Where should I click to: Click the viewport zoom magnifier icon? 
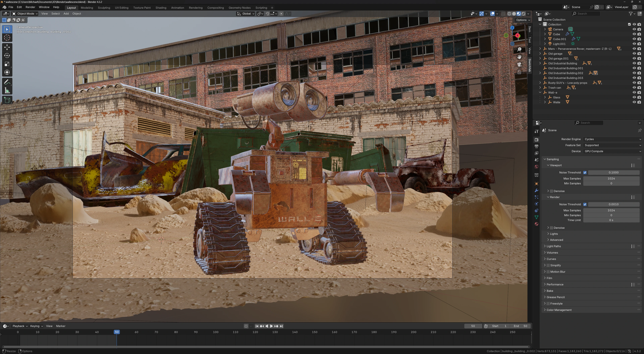click(519, 49)
